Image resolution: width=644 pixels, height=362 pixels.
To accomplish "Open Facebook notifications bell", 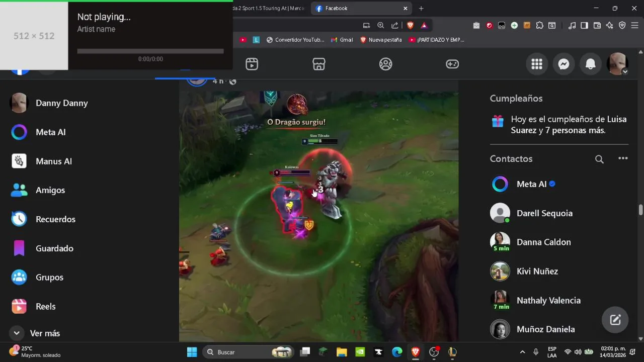I will pos(591,64).
